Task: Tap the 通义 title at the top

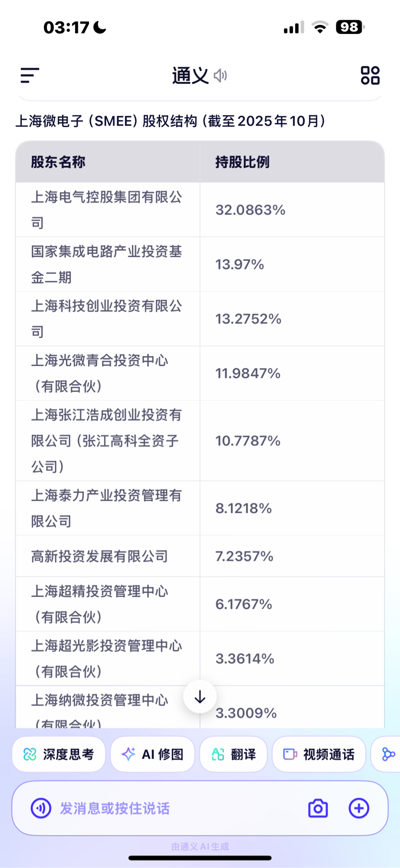Action: click(190, 76)
